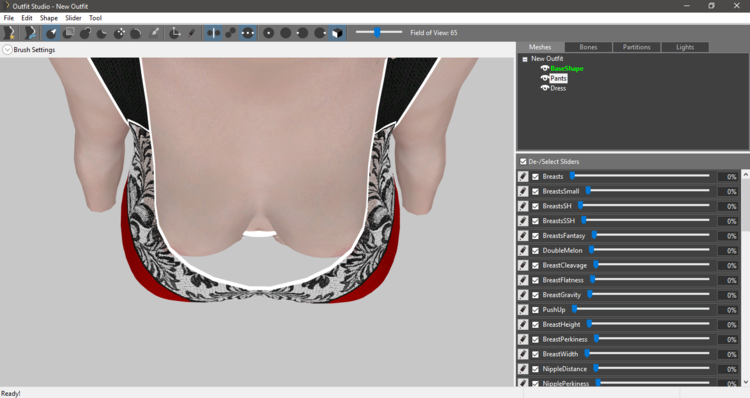Uncheck De-/Select Sliders checkbox
This screenshot has height=398, width=750.
click(523, 162)
